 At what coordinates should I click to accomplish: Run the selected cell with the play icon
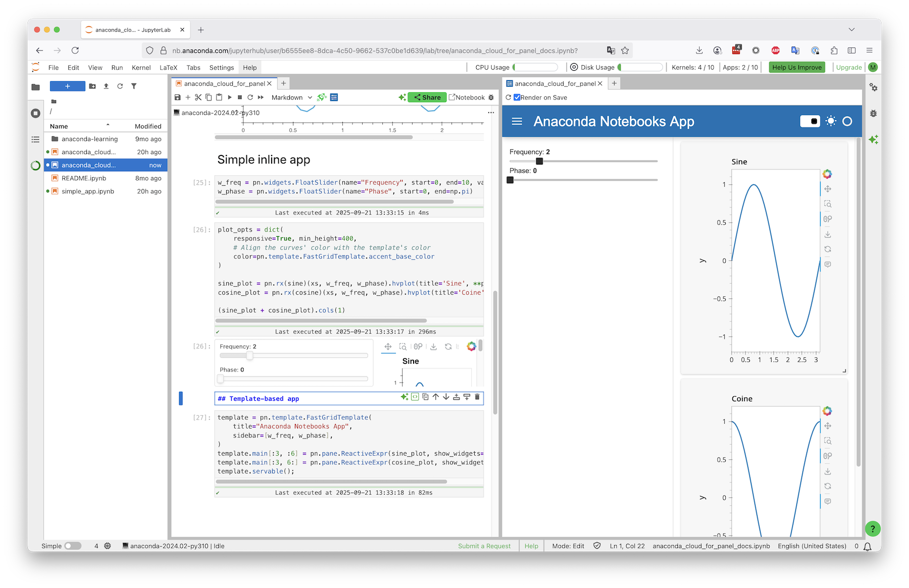click(229, 97)
